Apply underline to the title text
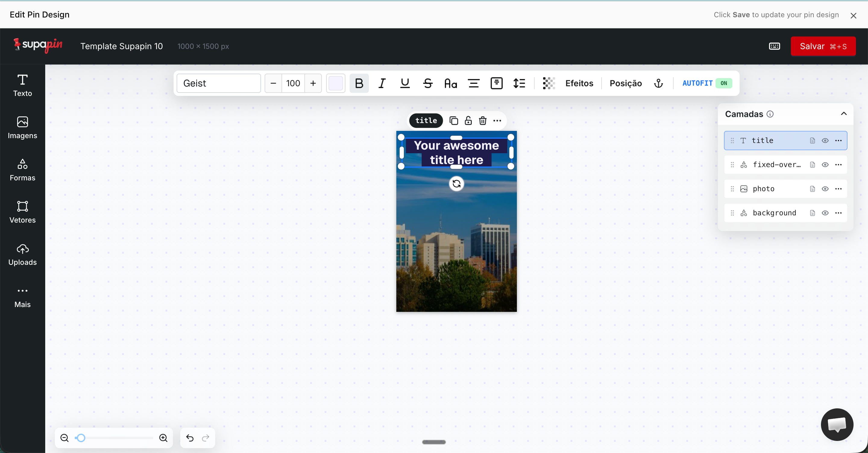 tap(405, 83)
